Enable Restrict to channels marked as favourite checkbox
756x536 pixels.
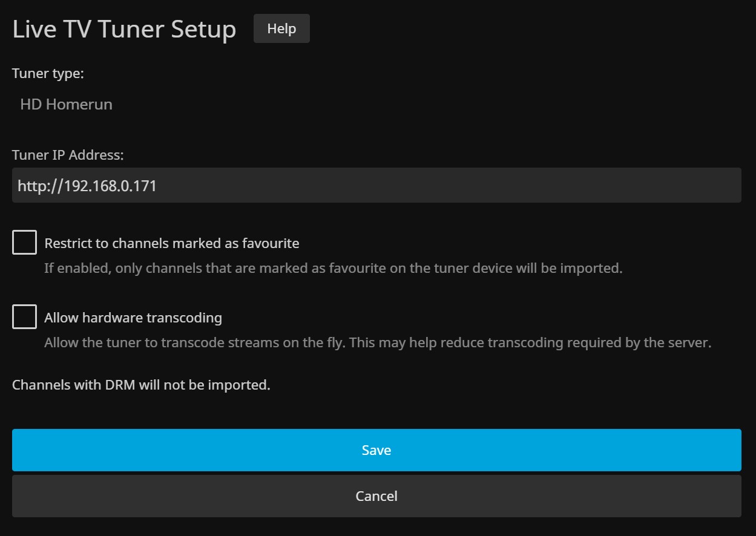(24, 243)
